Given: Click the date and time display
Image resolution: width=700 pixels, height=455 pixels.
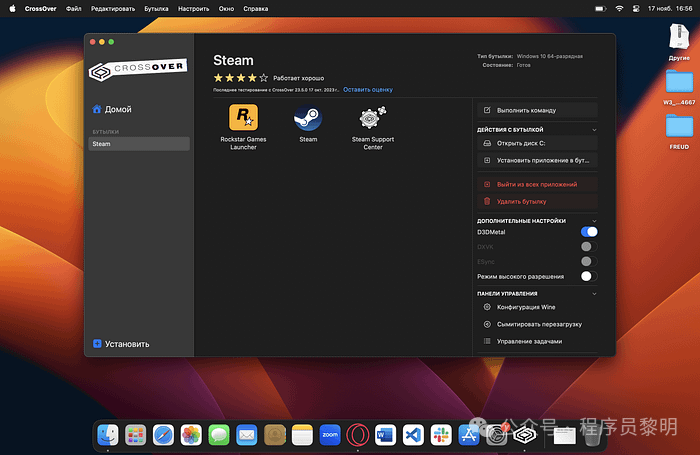Looking at the screenshot, I should coord(670,8).
